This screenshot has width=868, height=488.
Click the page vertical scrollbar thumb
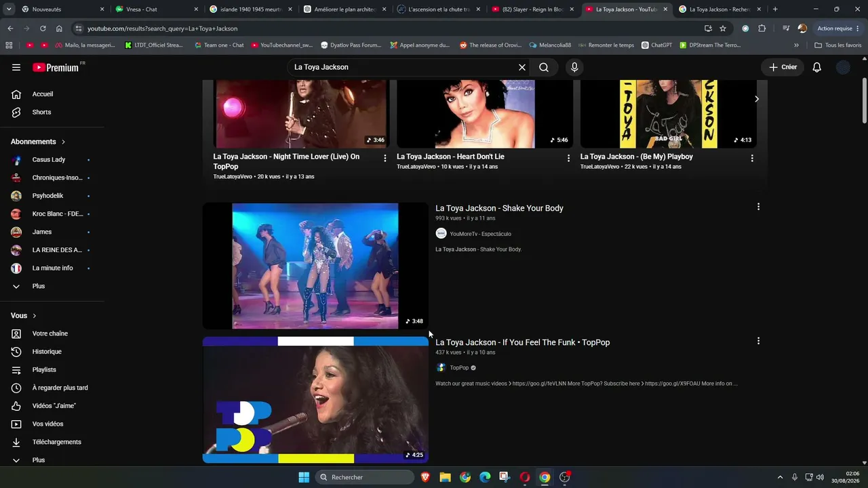tap(864, 102)
